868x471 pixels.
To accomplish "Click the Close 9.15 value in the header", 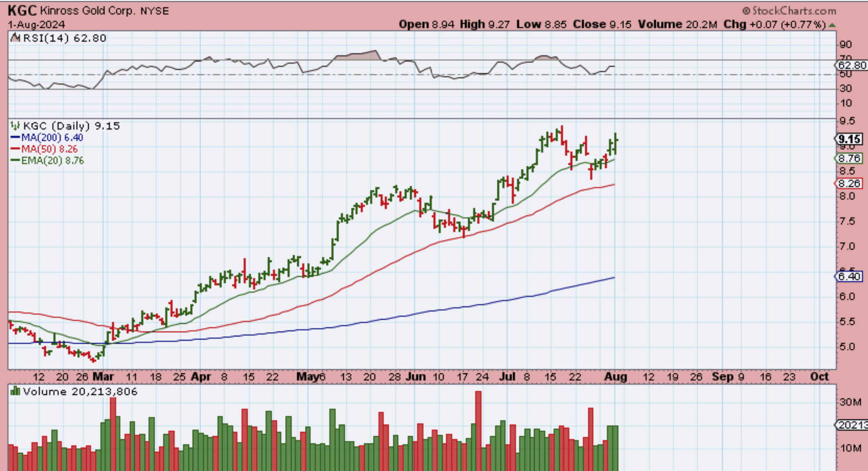I will (x=602, y=24).
